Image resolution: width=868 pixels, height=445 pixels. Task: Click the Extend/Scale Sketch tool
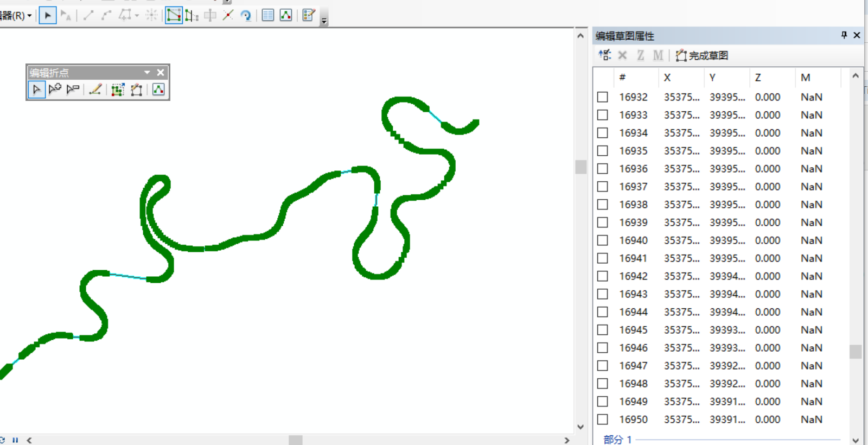(118, 90)
